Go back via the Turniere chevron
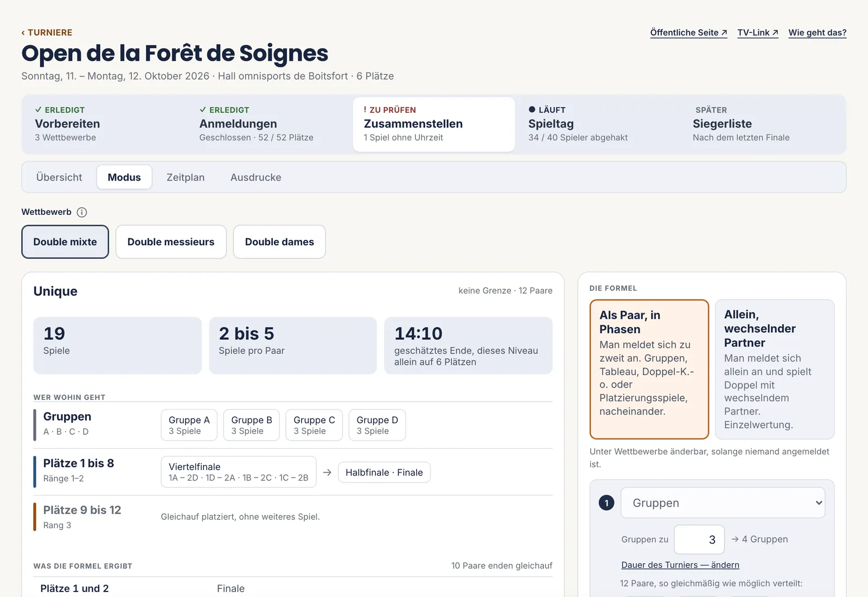The width and height of the screenshot is (868, 597). [x=47, y=33]
